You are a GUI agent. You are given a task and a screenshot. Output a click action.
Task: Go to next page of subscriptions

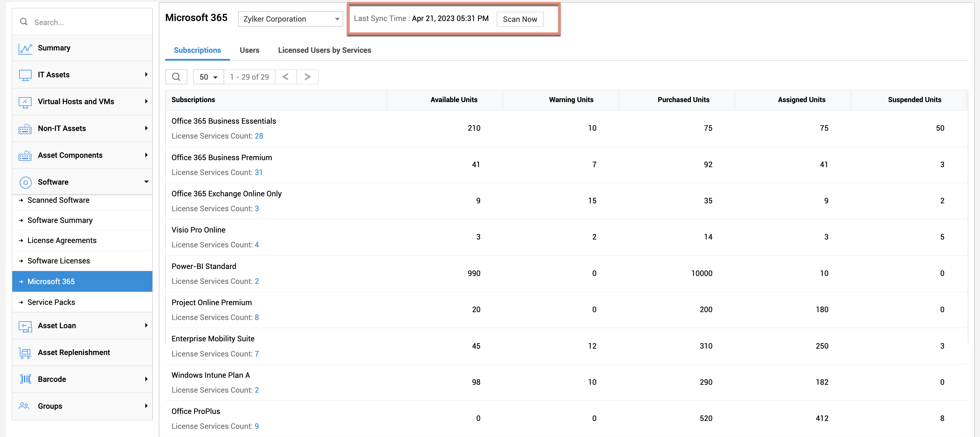pos(307,77)
